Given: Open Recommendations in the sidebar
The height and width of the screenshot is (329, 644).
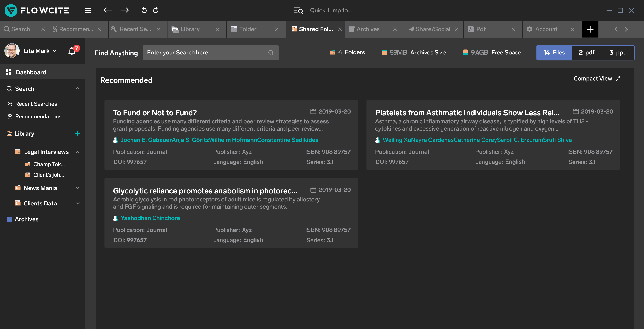Looking at the screenshot, I should [38, 116].
